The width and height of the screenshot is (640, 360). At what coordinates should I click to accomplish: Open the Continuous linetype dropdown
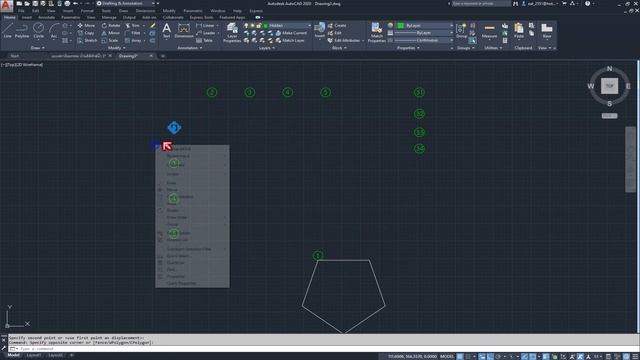424,40
